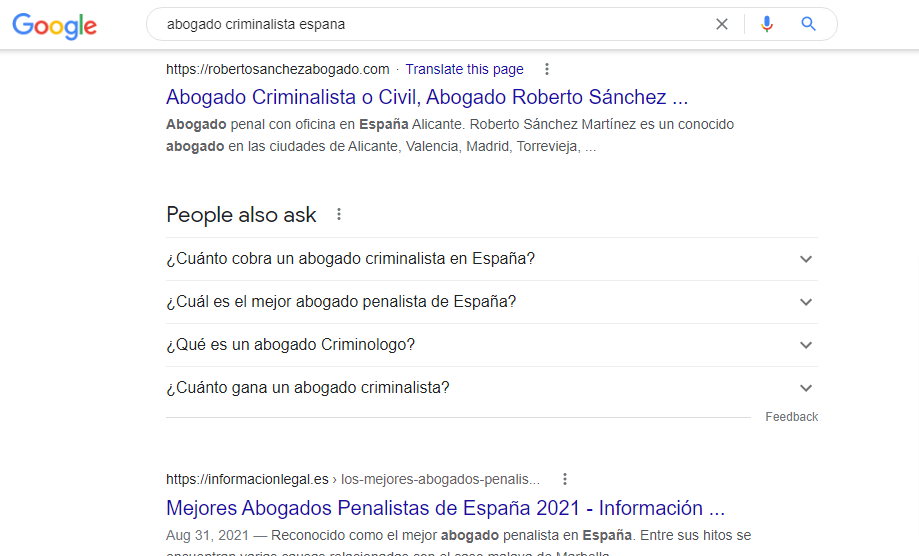
Task: Expand chevron for ¿Cuánto cobra un abogado criminalista en España?
Action: click(x=806, y=259)
